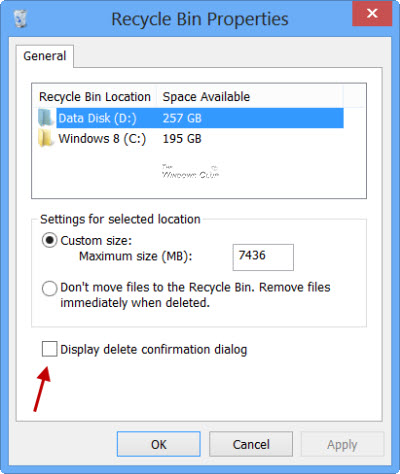The image size is (400, 474).
Task: Click the Data Disk (D:) drive icon
Action: (45, 118)
